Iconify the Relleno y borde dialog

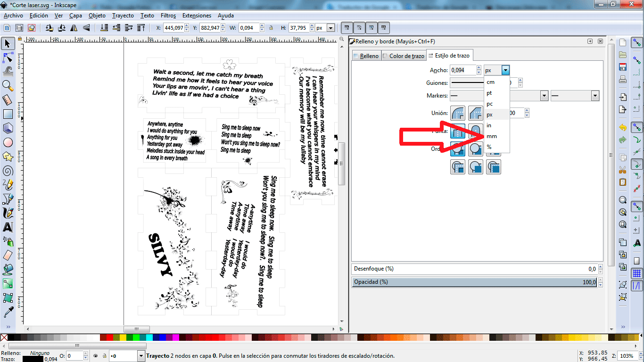click(590, 41)
